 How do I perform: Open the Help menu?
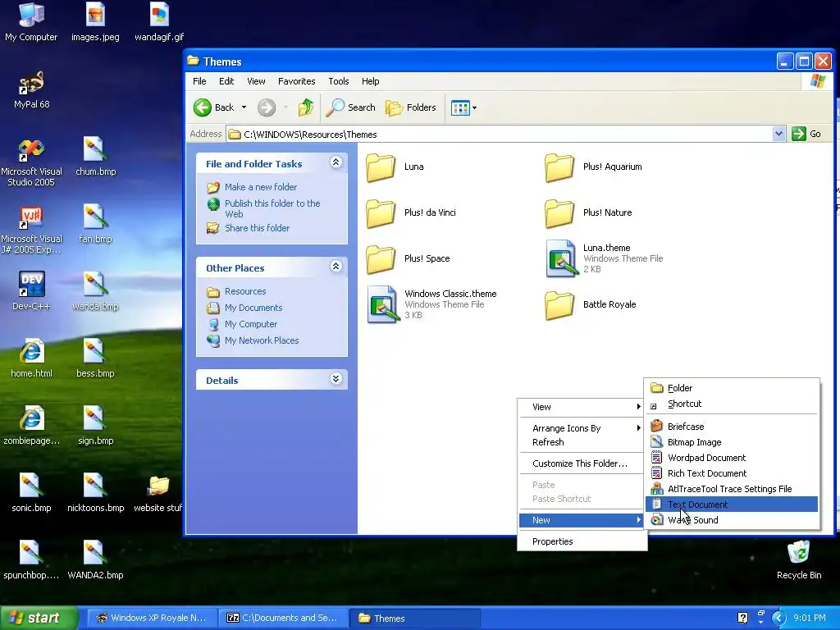coord(370,81)
